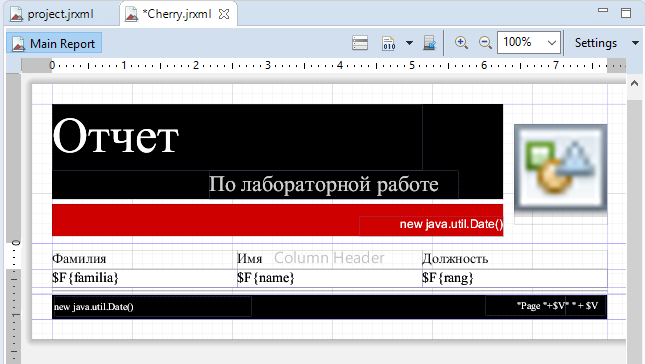Viewport: 645px width, 364px height.
Task: Select the "Page "+$V footer field
Action: (525, 306)
